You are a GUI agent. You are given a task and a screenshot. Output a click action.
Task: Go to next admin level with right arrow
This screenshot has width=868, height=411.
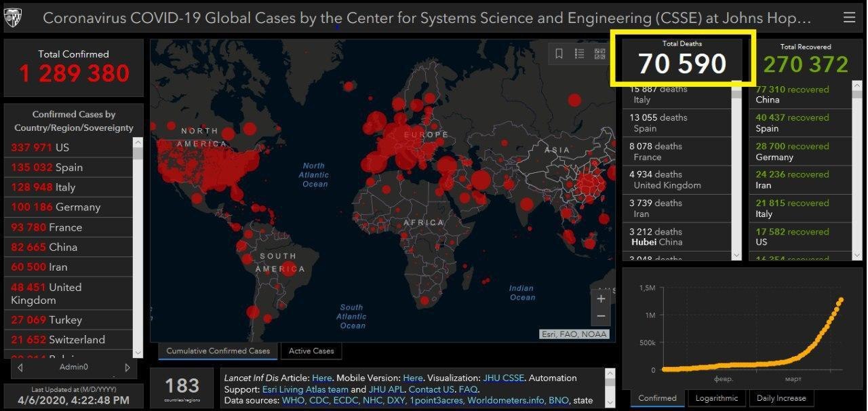click(x=127, y=368)
